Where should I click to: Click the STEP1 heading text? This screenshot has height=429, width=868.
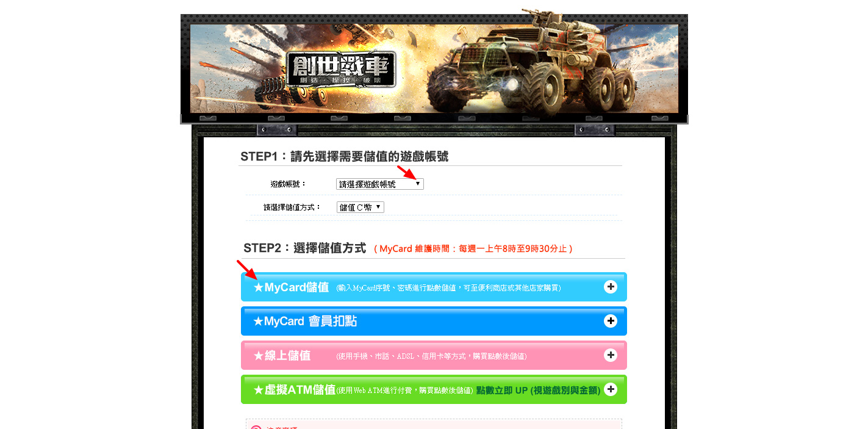click(x=344, y=156)
